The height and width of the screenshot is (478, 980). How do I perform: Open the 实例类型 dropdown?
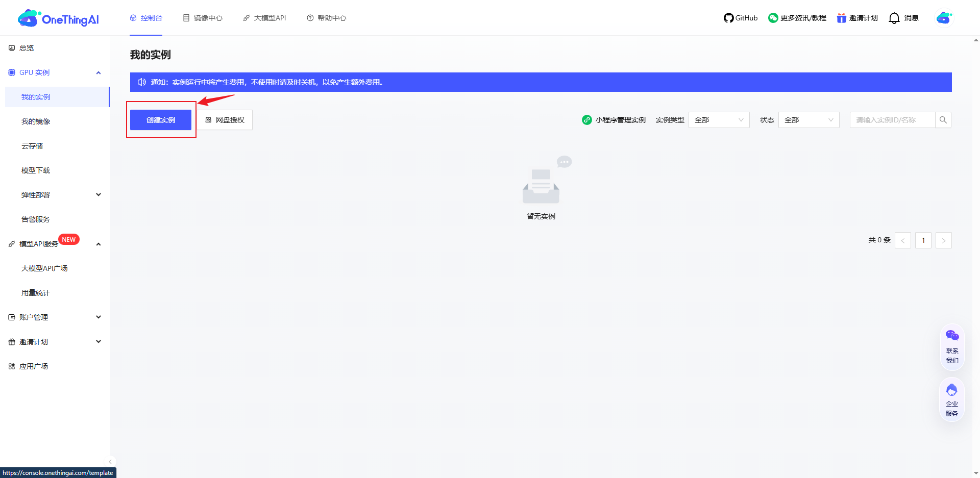719,120
